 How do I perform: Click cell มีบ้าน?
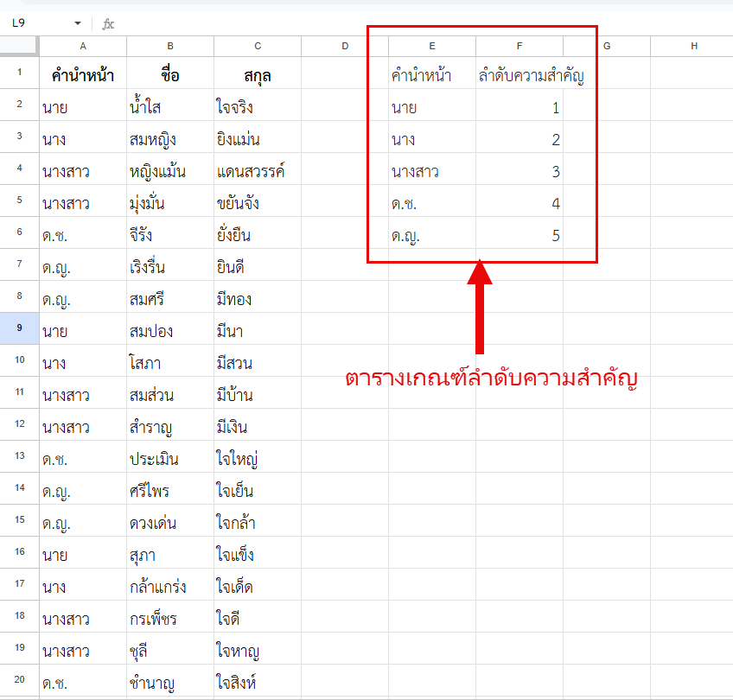pyautogui.click(x=258, y=392)
